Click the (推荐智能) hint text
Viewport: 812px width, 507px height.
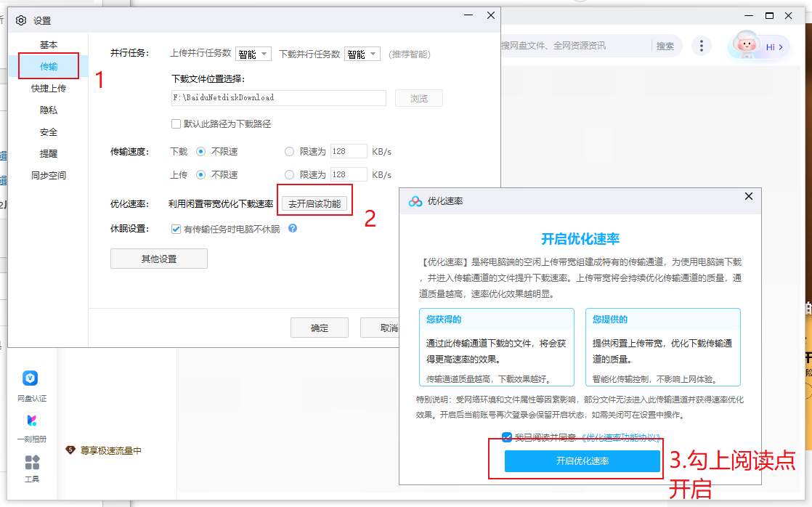(x=410, y=54)
